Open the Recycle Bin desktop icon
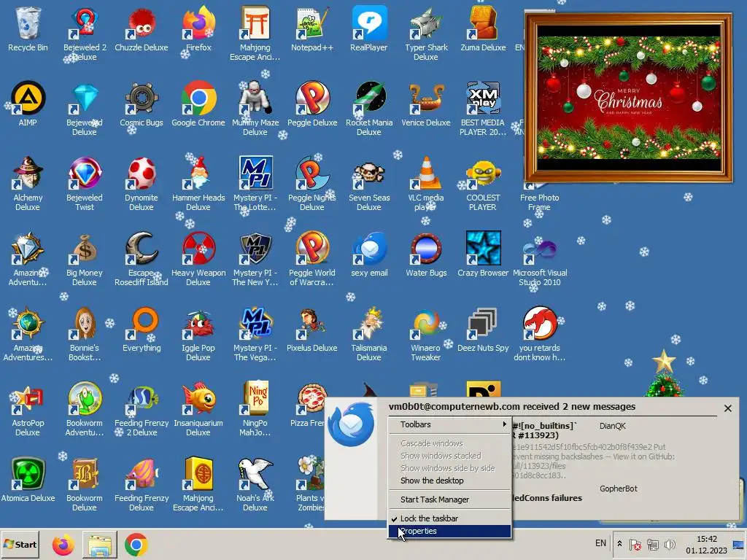Screen dimensions: 747x560 tap(28, 29)
